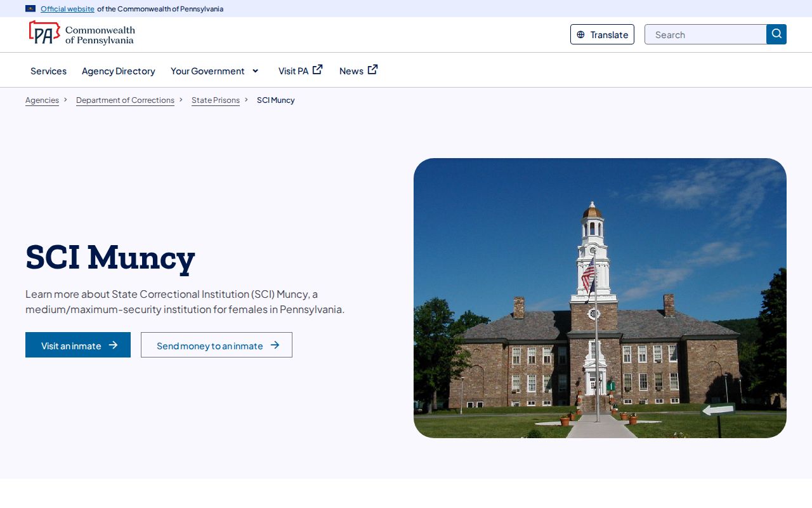Expand the Your Government menu chevron
This screenshot has height=508, width=812.
(x=255, y=71)
